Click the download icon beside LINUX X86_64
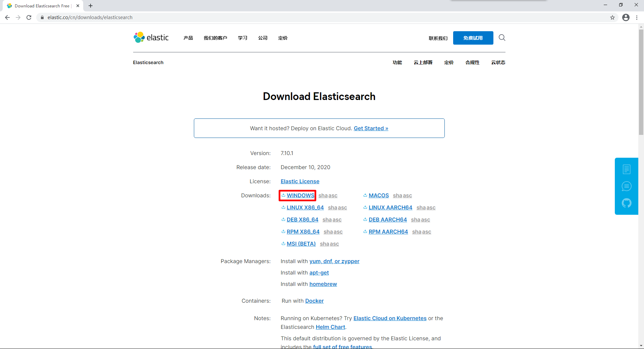Image resolution: width=644 pixels, height=349 pixels. [283, 207]
